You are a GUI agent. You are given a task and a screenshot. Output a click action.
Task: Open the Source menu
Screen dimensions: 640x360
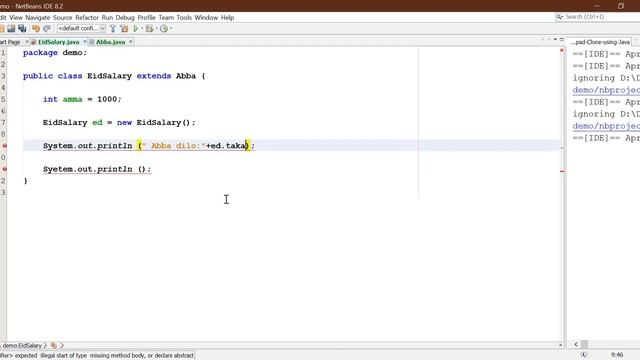point(62,18)
